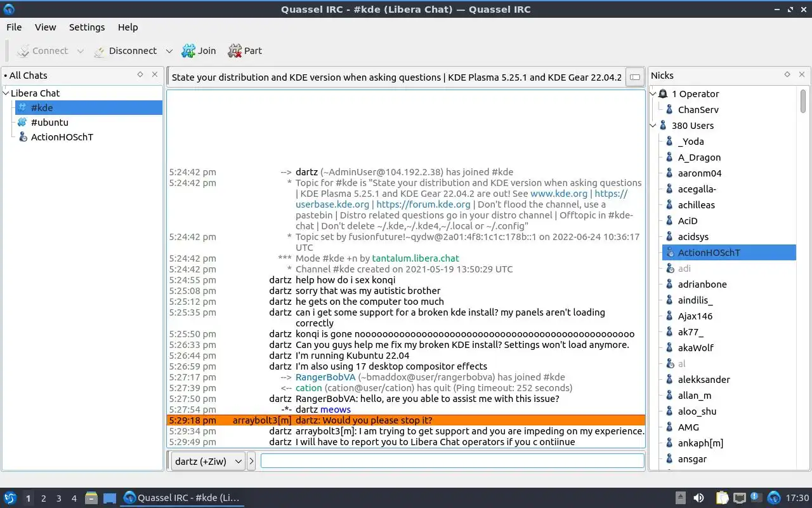
Task: Collapse the 1 Operator group
Action: pyautogui.click(x=654, y=94)
